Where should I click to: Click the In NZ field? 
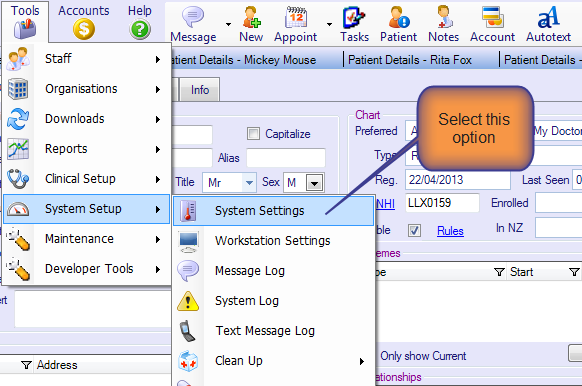pyautogui.click(x=558, y=228)
